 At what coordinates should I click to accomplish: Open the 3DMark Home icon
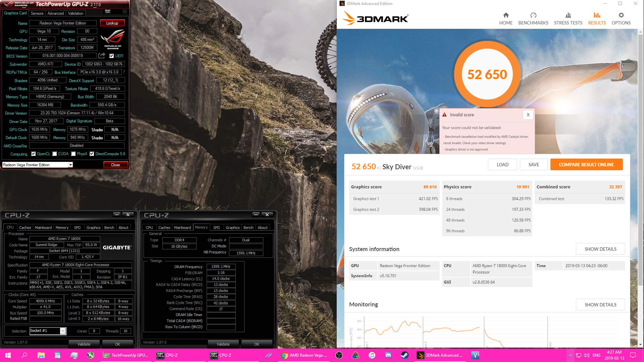click(x=506, y=15)
